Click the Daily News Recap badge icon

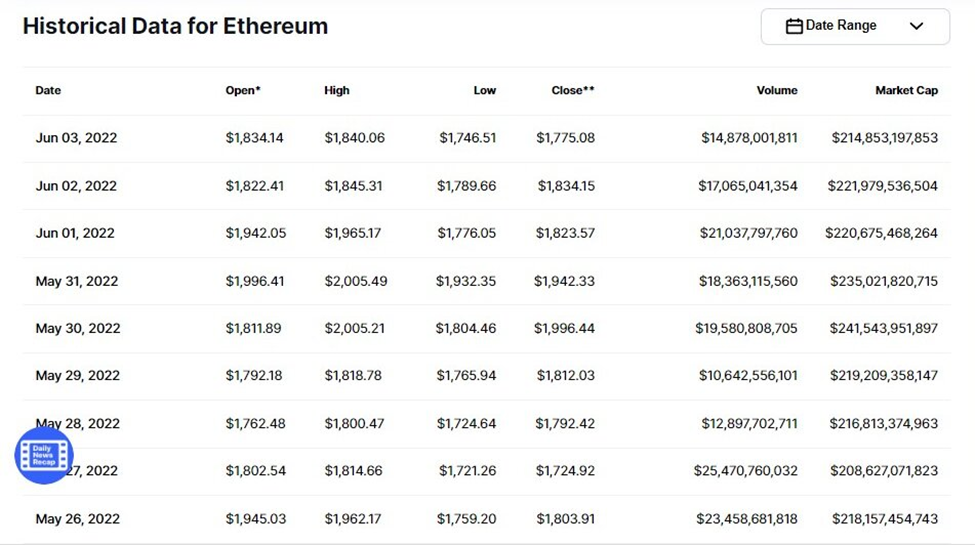pyautogui.click(x=44, y=456)
